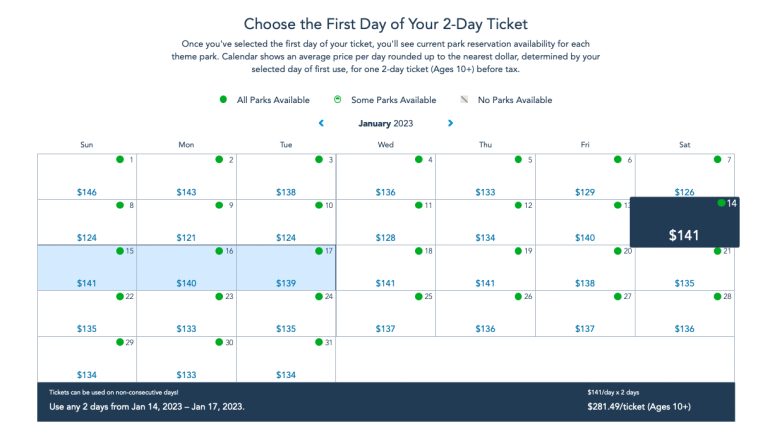Click the Some Parks Available legend icon

[337, 100]
